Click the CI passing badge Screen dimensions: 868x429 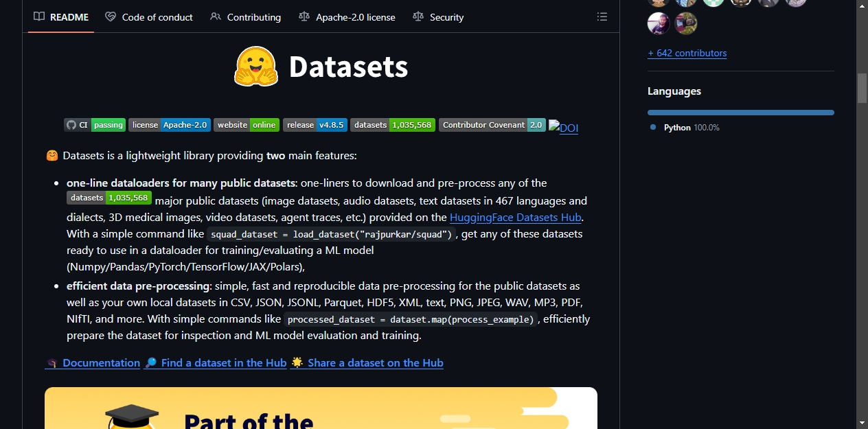pos(95,125)
